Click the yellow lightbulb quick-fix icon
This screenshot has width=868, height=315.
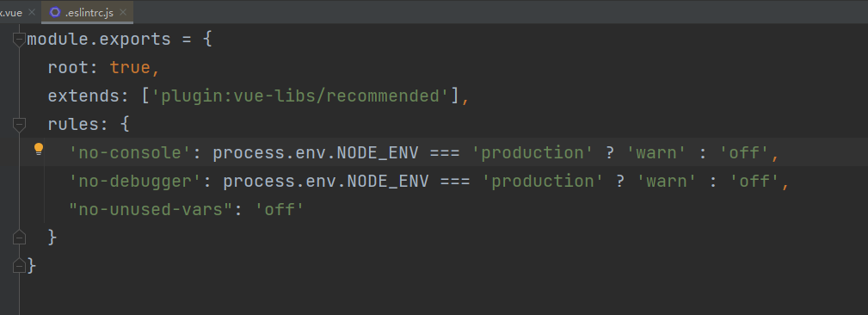(x=39, y=149)
